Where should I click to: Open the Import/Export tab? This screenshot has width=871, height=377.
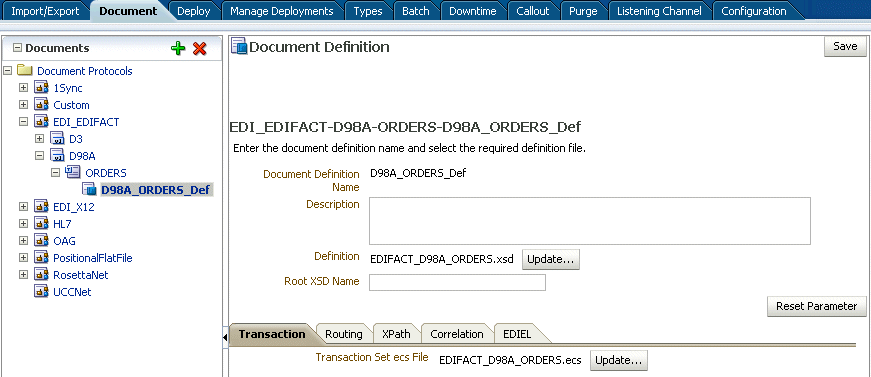(45, 11)
